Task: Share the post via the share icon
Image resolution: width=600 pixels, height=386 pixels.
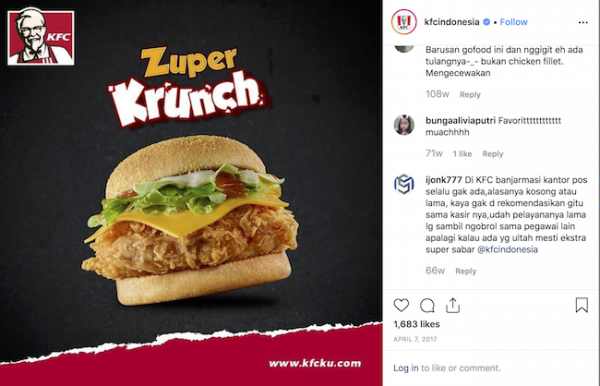Action: tap(453, 305)
